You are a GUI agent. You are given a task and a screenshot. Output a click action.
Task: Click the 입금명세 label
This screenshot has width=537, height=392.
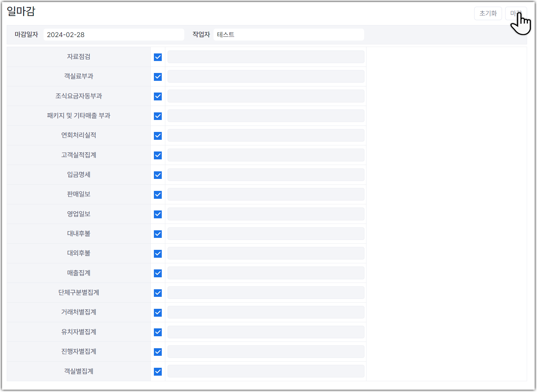pyautogui.click(x=79, y=175)
